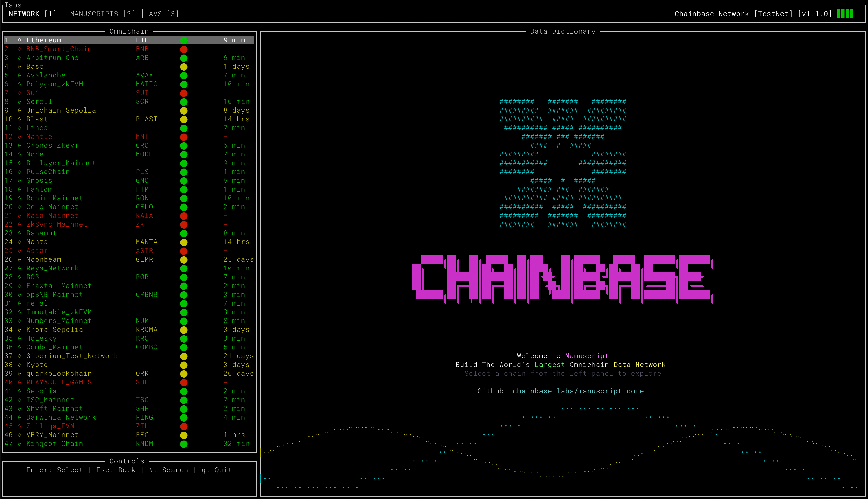Select the Ethereum chain row
This screenshot has height=499, width=868.
(x=129, y=40)
